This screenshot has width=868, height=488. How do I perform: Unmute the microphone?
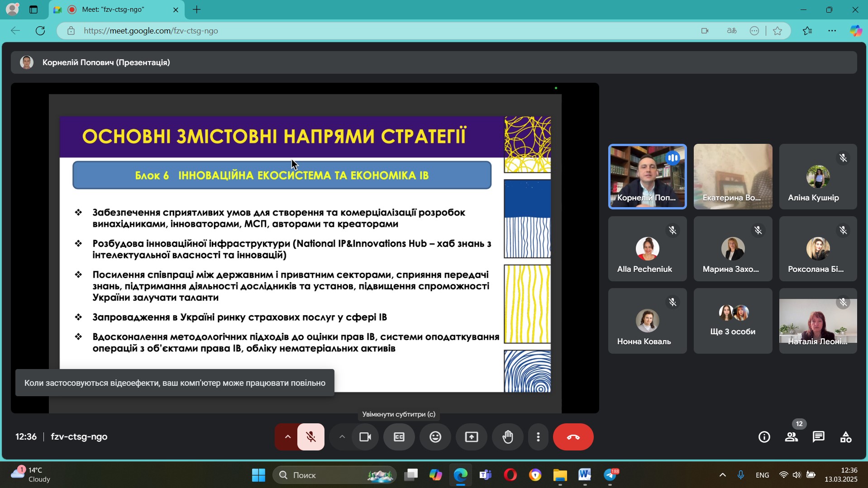[311, 437]
